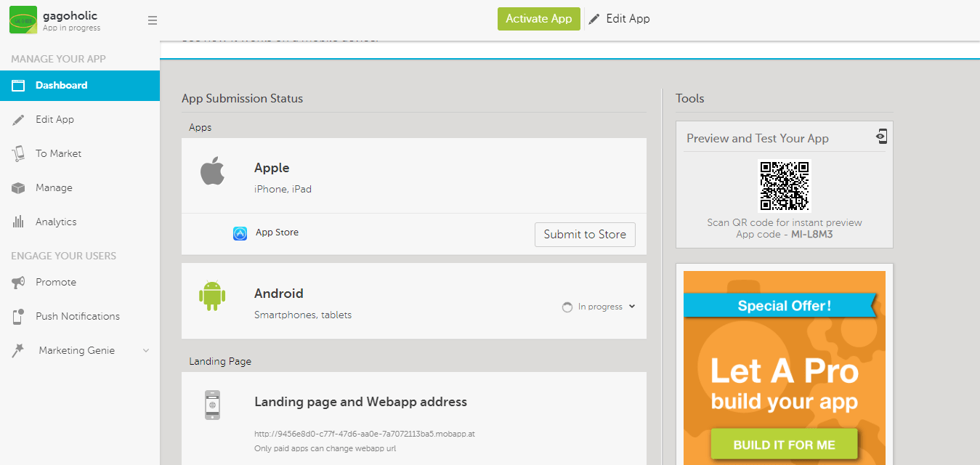Click the Dashboard window icon in sidebar
Screen dimensions: 980x465
(18, 85)
